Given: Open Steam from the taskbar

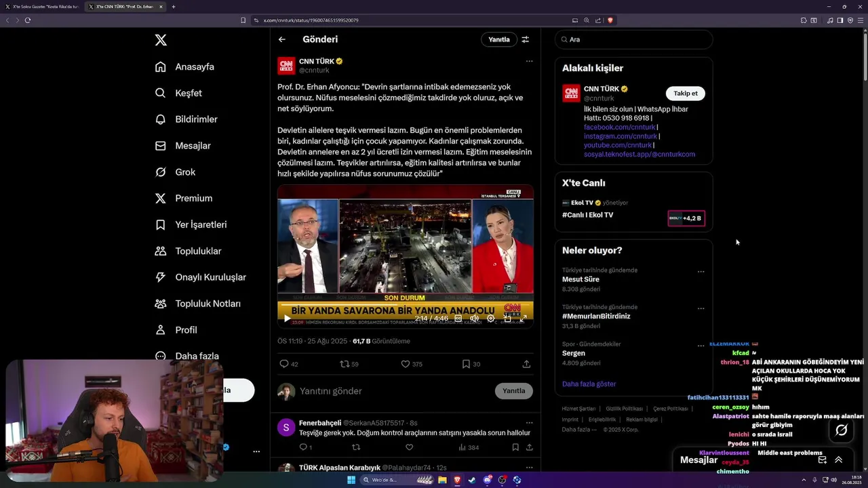Looking at the screenshot, I should pyautogui.click(x=472, y=480).
